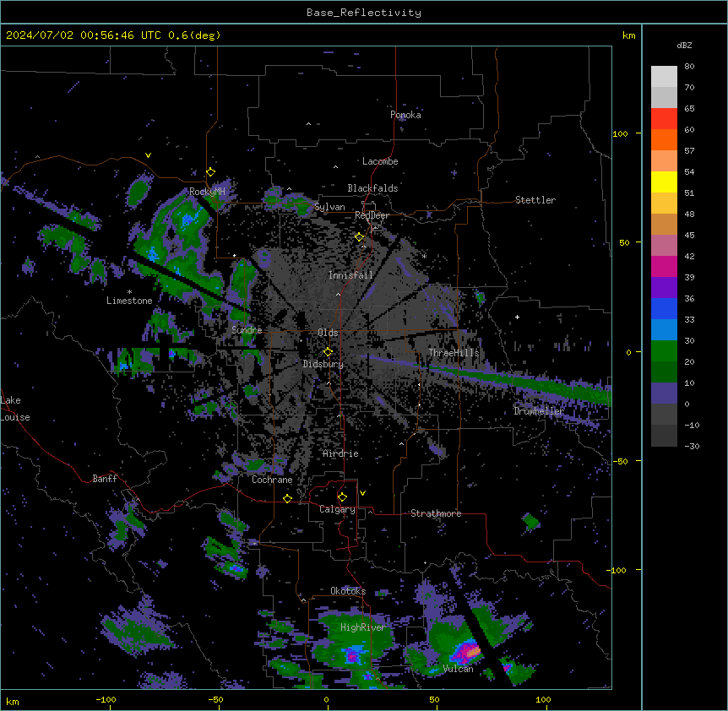This screenshot has height=711, width=728.
Task: Select the purple 36-39 dBZ legend swatch
Action: click(664, 287)
